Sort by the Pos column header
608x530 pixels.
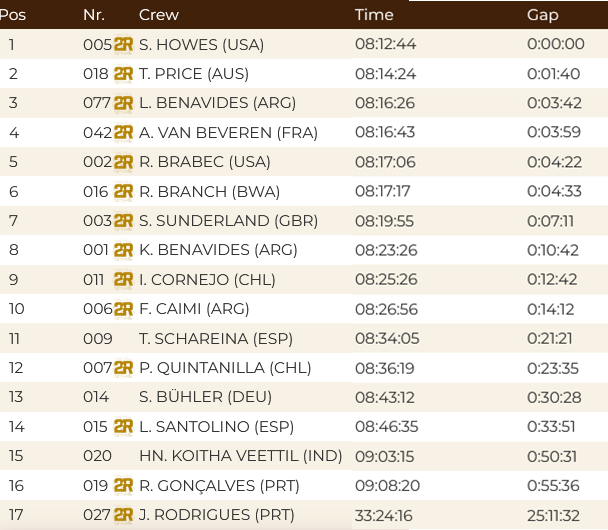point(14,15)
